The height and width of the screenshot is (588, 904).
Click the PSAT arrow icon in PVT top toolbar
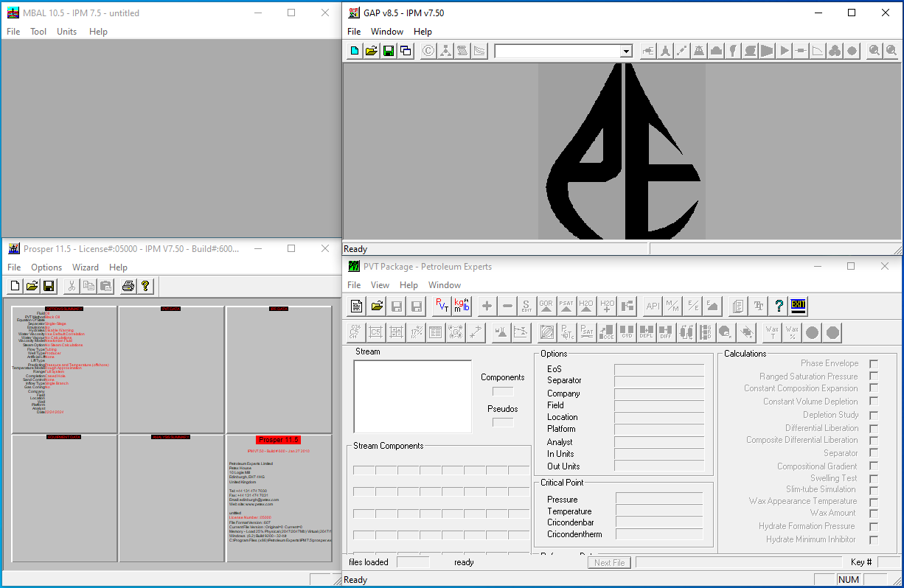pyautogui.click(x=566, y=306)
